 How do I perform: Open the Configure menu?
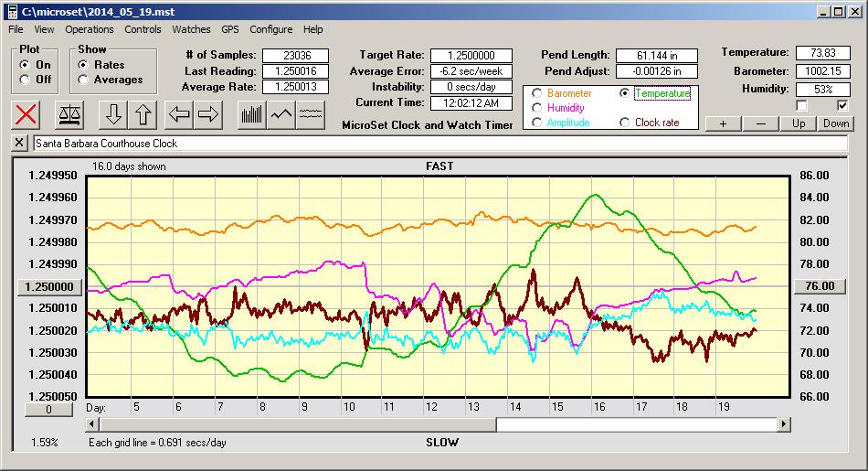(x=270, y=29)
